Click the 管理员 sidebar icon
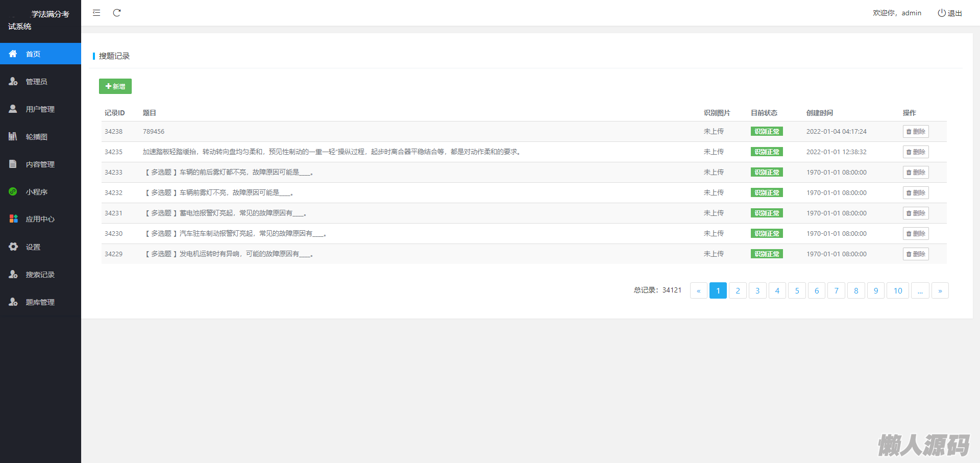 [13, 81]
